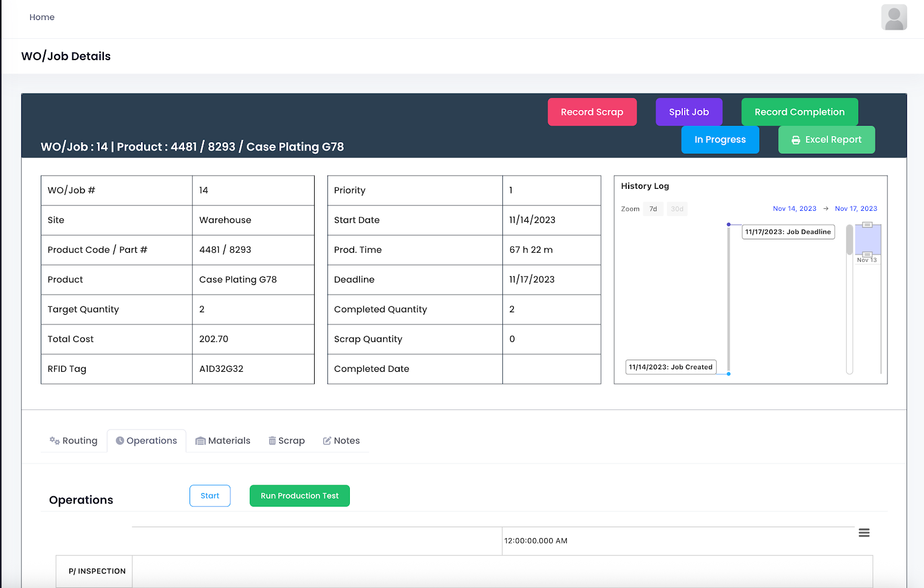Viewport: 924px width, 588px height.
Task: Click the trash icon on the Scrap tab
Action: click(x=272, y=440)
